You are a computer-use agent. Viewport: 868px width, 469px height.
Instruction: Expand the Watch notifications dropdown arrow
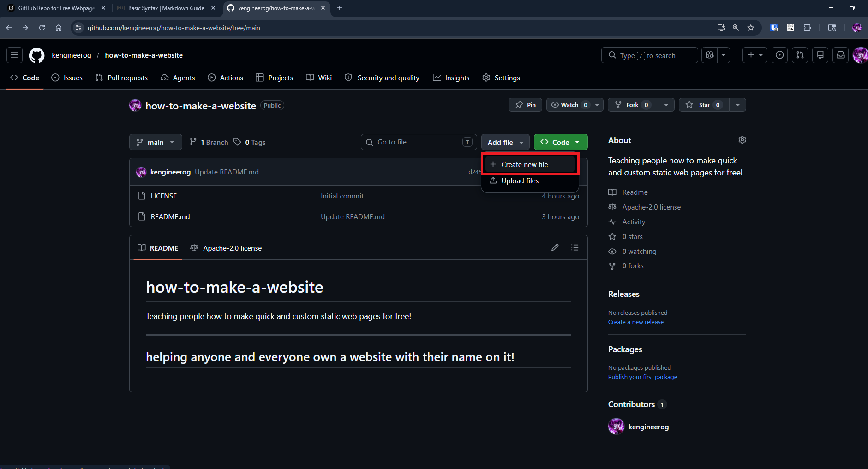click(x=597, y=105)
